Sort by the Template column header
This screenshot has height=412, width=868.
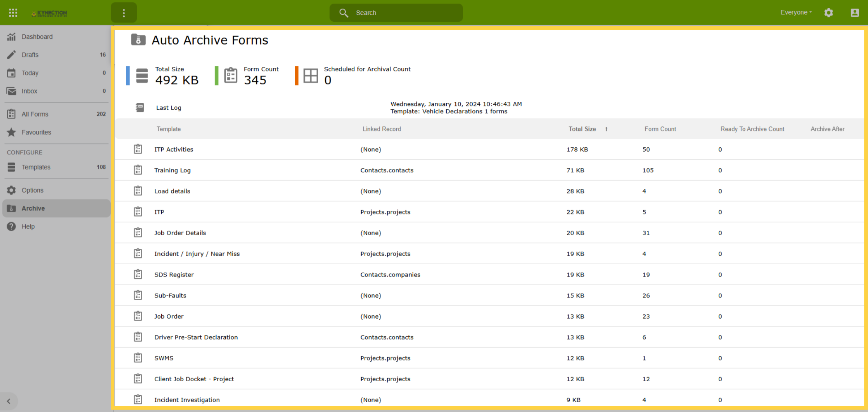[169, 129]
